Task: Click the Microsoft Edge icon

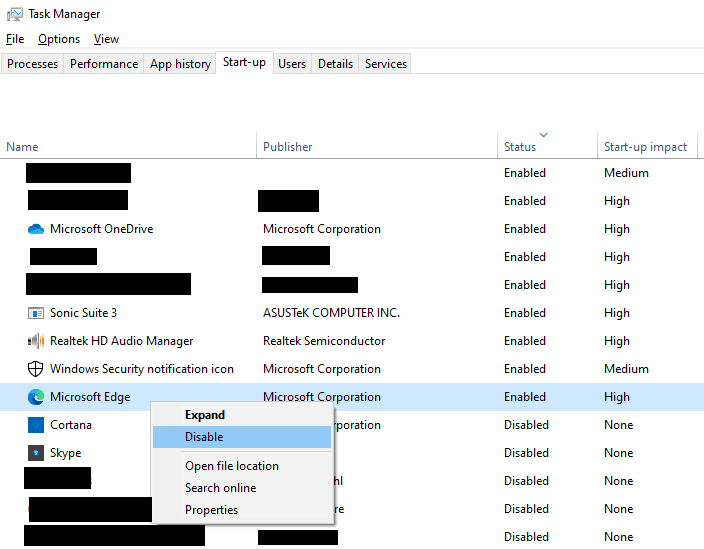Action: click(36, 397)
